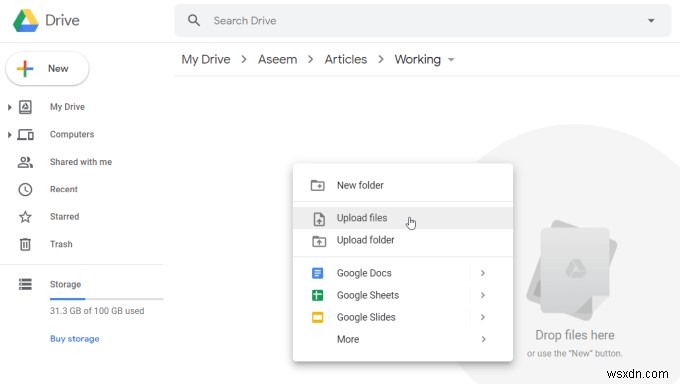Click the Storage label in sidebar

(65, 284)
